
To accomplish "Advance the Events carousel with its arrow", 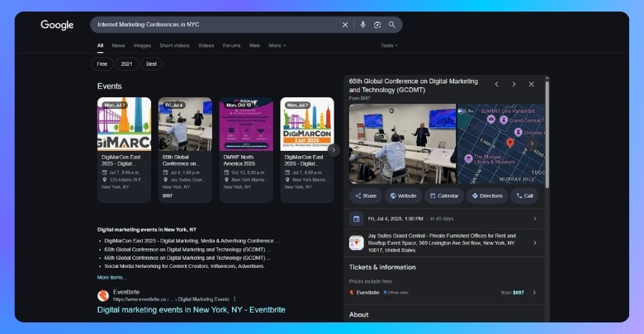I will pos(334,150).
